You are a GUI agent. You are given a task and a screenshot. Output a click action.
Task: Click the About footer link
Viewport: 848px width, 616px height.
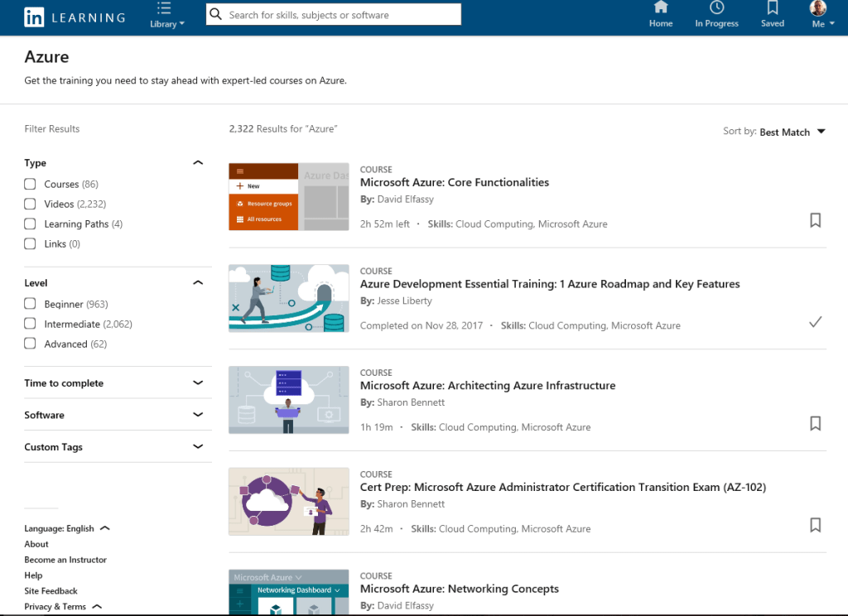click(x=36, y=544)
